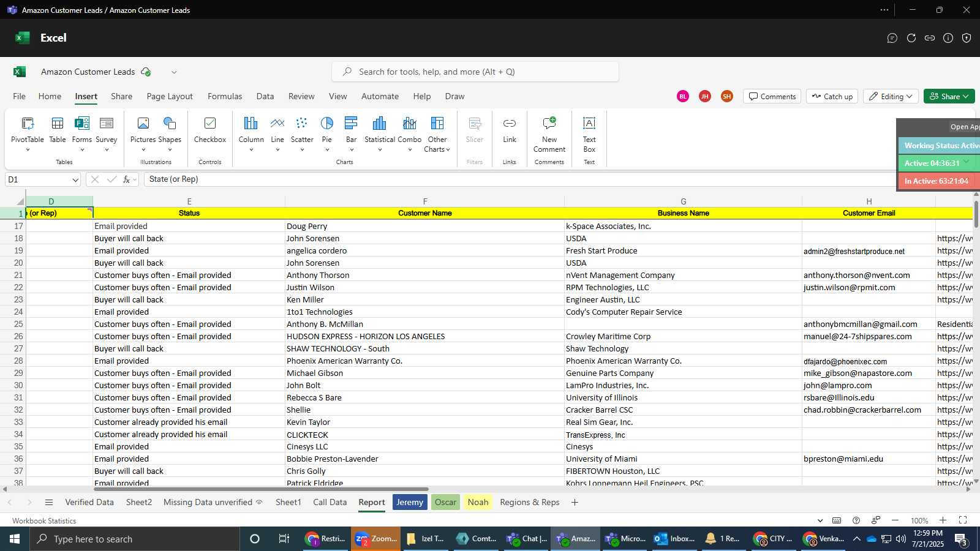
Task: Insert a Statistical chart
Action: tap(380, 129)
